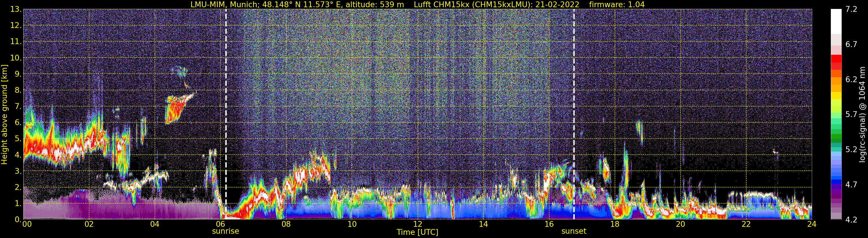The height and width of the screenshot is (238, 868).
Task: Click the 'Time [UTC]' axis label
Action: pyautogui.click(x=417, y=232)
